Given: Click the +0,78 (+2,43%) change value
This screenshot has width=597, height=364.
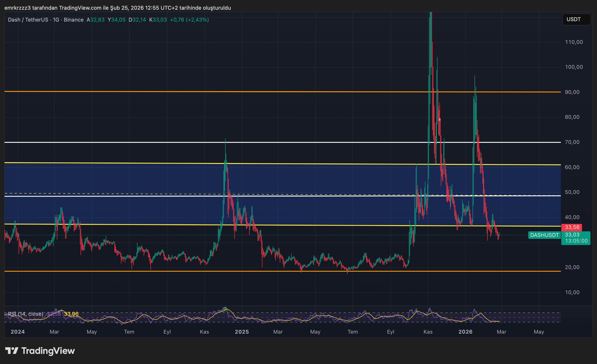Looking at the screenshot, I should pos(189,20).
